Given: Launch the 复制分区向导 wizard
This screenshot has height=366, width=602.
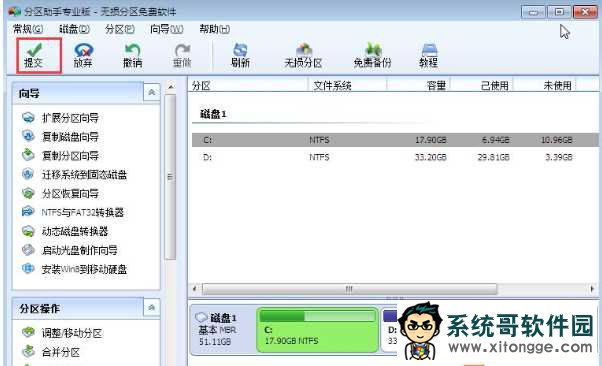Looking at the screenshot, I should [70, 156].
